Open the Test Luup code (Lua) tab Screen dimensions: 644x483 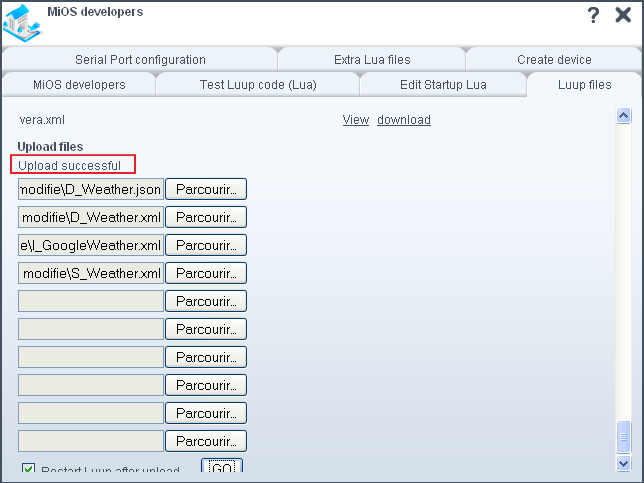pos(258,85)
